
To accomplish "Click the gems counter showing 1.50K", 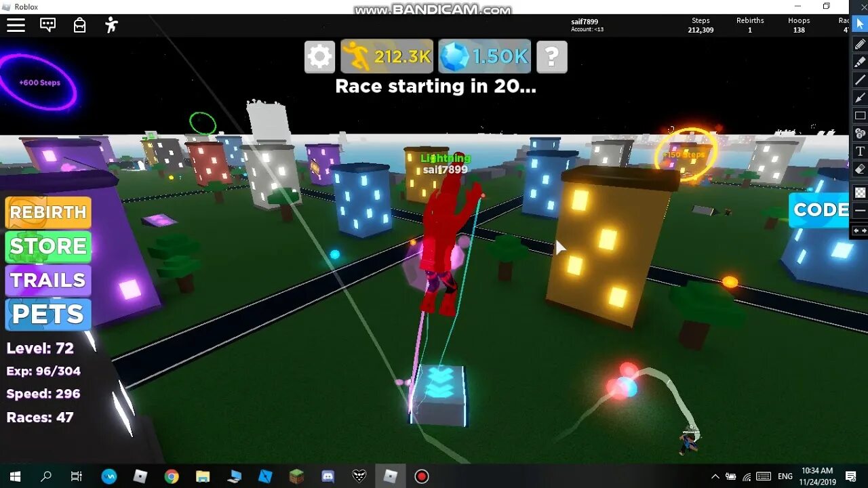I will click(484, 56).
